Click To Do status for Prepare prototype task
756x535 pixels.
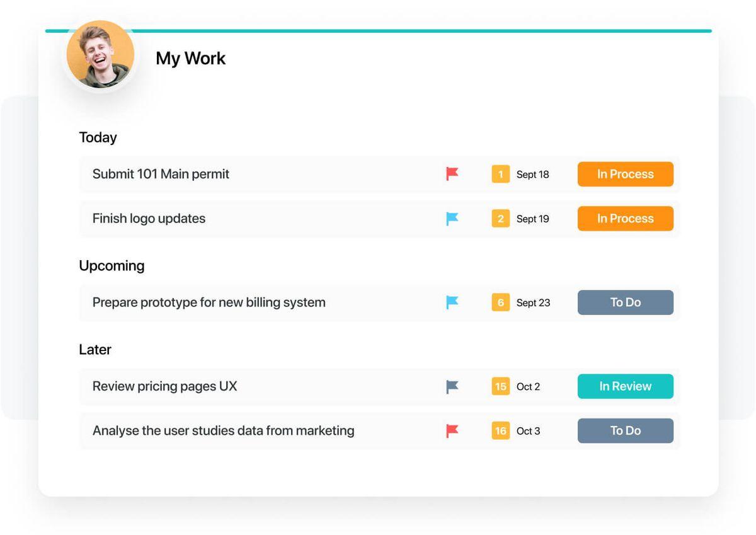626,302
